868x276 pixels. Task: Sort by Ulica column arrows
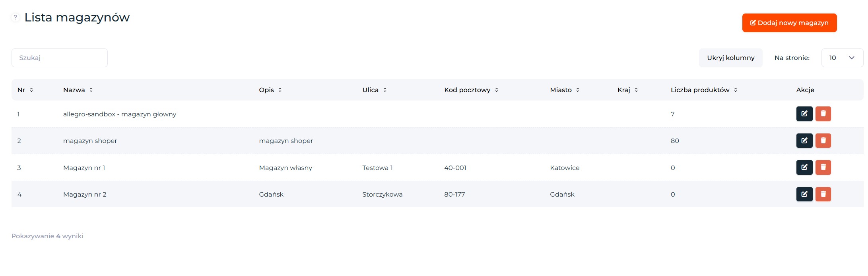click(x=385, y=90)
